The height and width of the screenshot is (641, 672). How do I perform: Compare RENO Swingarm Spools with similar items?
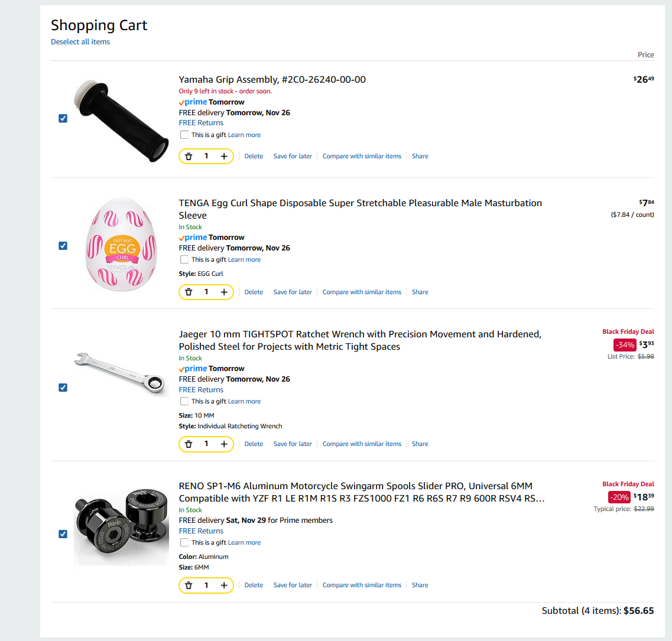[362, 585]
